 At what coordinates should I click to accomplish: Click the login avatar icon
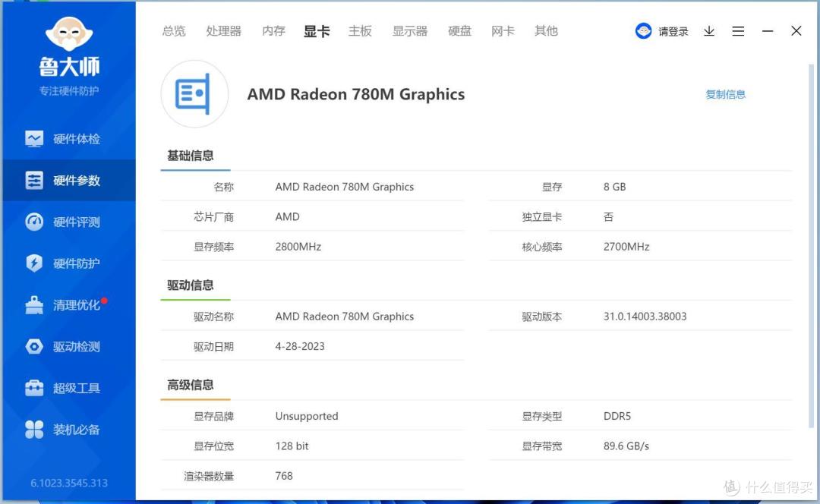point(643,31)
